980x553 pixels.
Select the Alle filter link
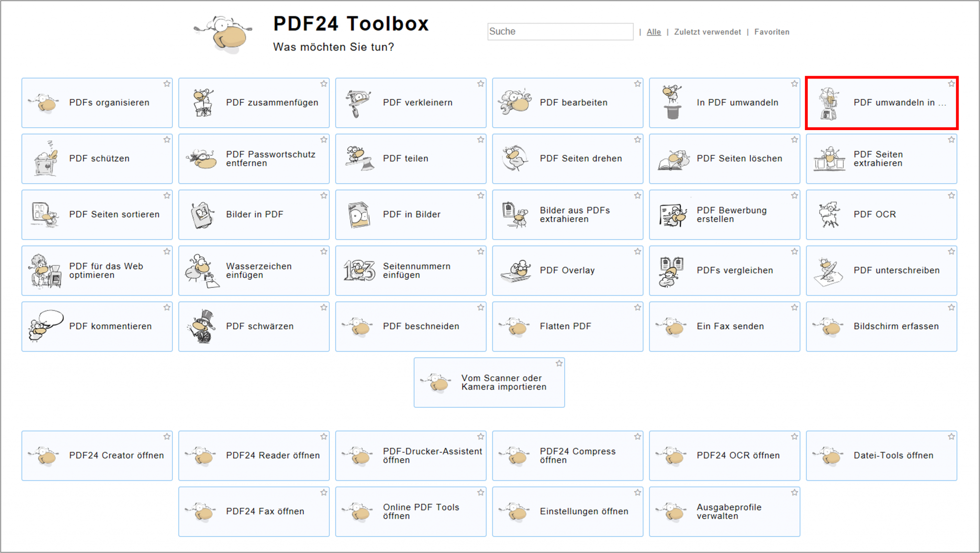click(653, 32)
